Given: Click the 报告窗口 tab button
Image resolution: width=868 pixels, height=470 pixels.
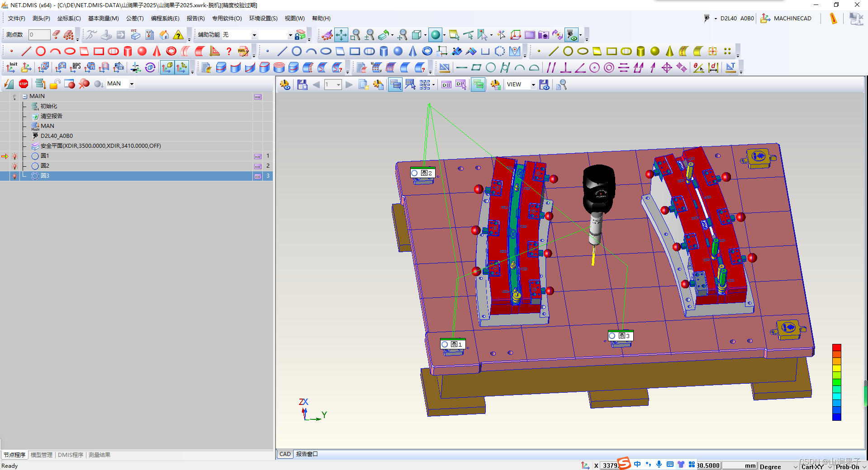Looking at the screenshot, I should coord(307,454).
